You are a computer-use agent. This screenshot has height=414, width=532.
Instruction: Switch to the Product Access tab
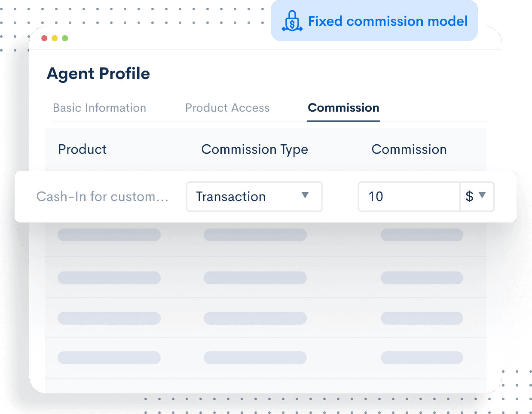click(227, 108)
